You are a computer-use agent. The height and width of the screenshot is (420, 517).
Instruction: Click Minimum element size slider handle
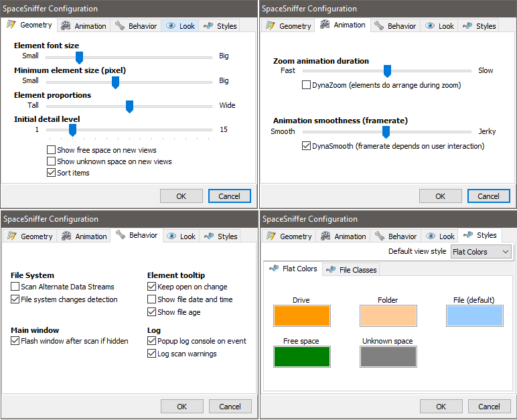click(x=115, y=82)
